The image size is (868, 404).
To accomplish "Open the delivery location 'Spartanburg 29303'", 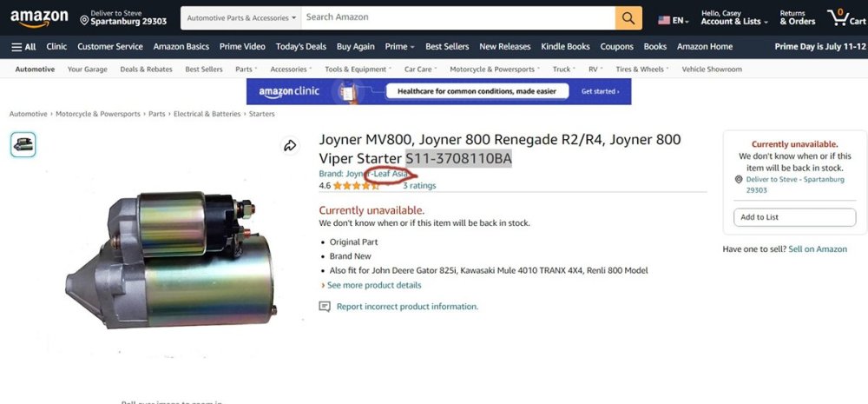I will (x=123, y=17).
